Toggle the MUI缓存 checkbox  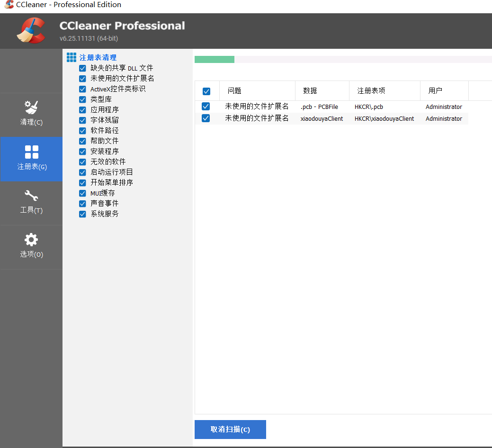[82, 193]
